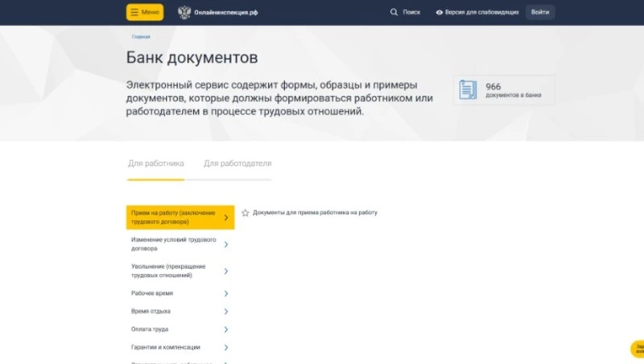Image resolution: width=644 pixels, height=364 pixels.
Task: Click the chevron beside Гарантии и компенсации
Action: (x=226, y=348)
